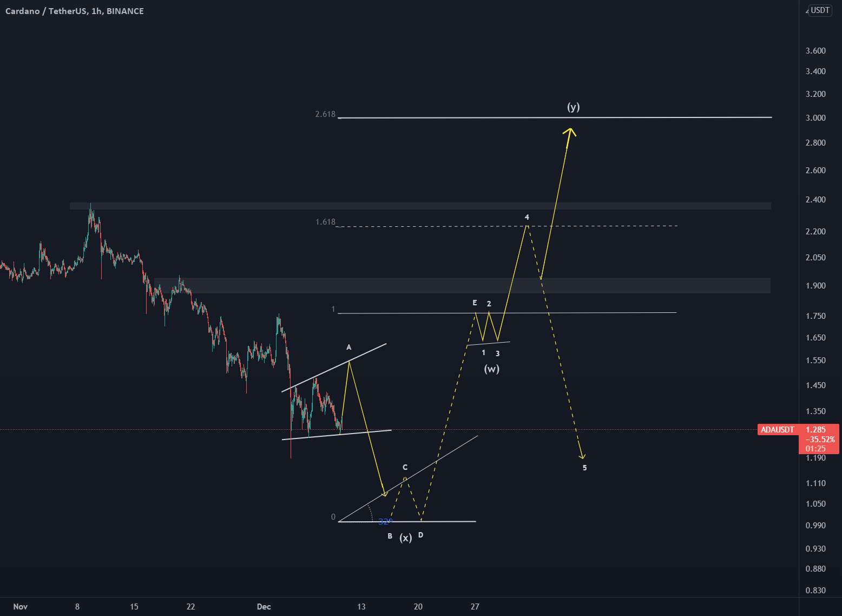The width and height of the screenshot is (842, 616).
Task: Click 0.990 on the price scale
Action: pos(815,526)
